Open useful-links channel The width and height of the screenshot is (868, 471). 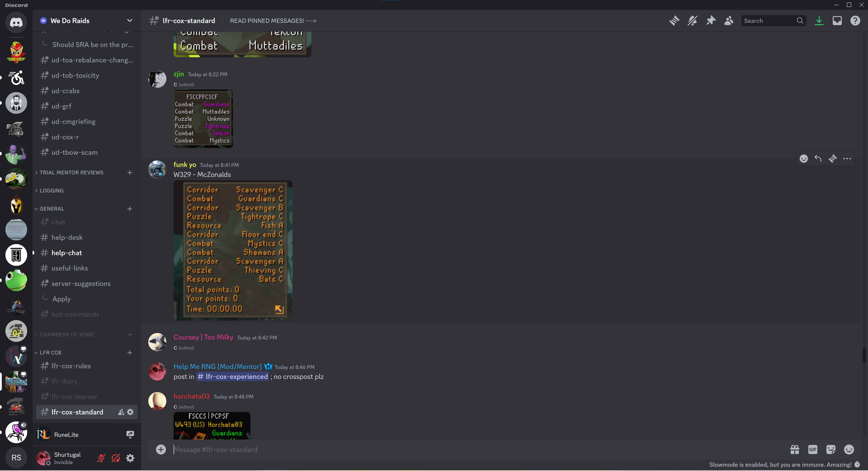pos(87,268)
